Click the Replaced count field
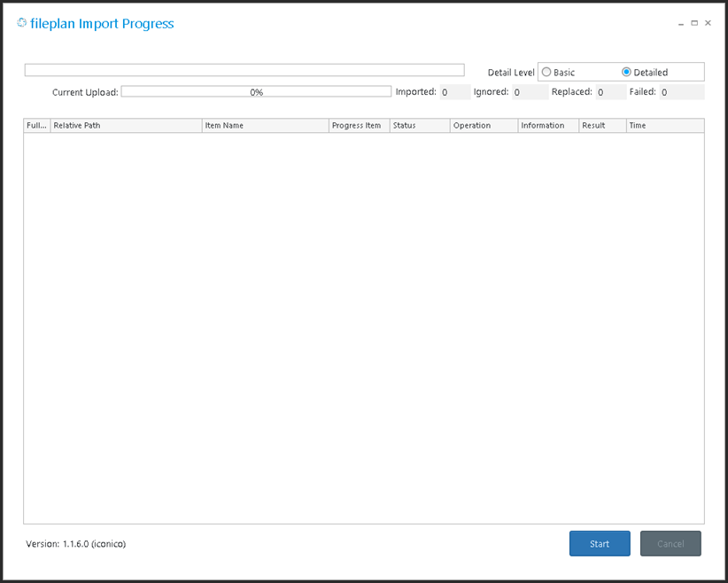 coord(611,92)
